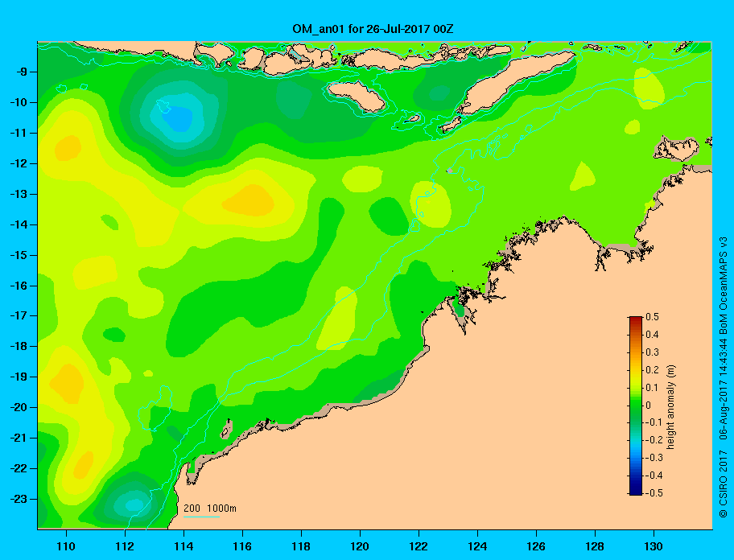Click latitude label -12
734x560 pixels.
click(x=18, y=164)
